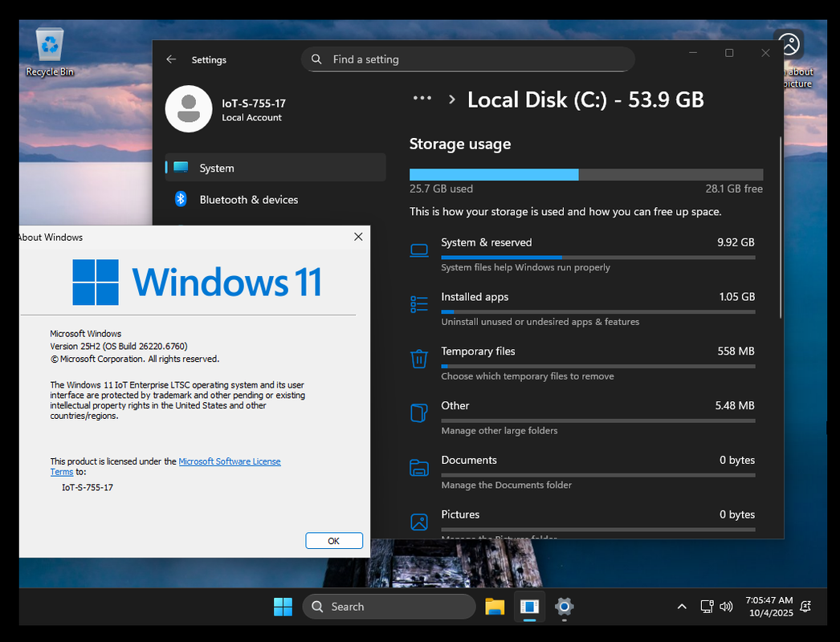
Task: Click the breadcrumb chevron before Local Disk
Action: (451, 99)
